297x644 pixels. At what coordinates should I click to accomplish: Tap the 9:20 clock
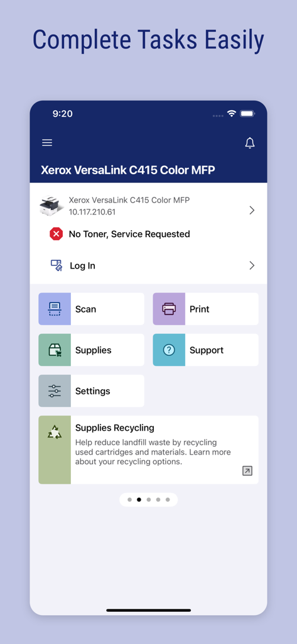62,114
